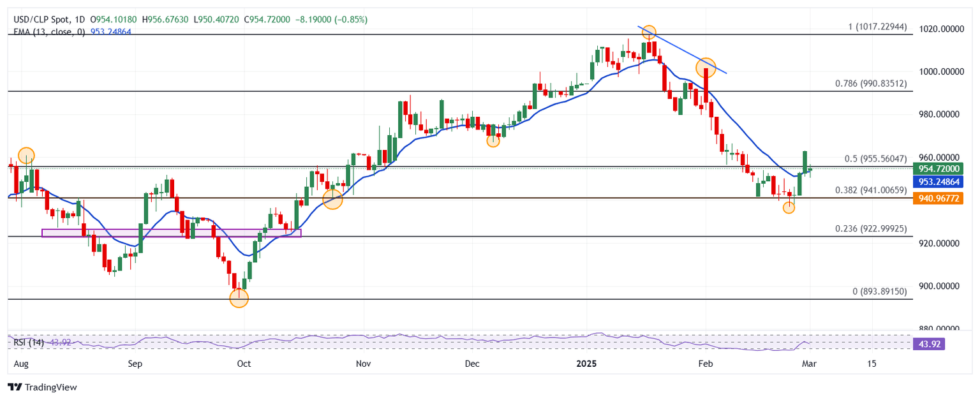The width and height of the screenshot is (980, 400).
Task: Select the large orange circle at the February high
Action: pos(706,66)
